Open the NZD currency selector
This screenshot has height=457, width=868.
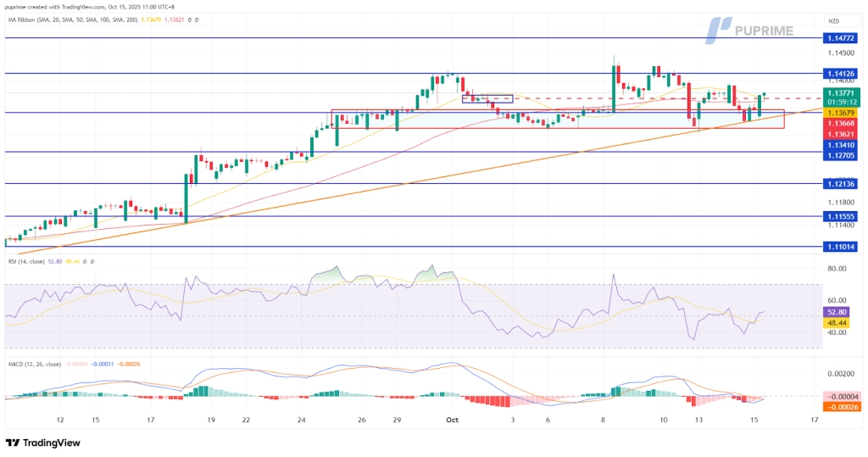tap(833, 20)
